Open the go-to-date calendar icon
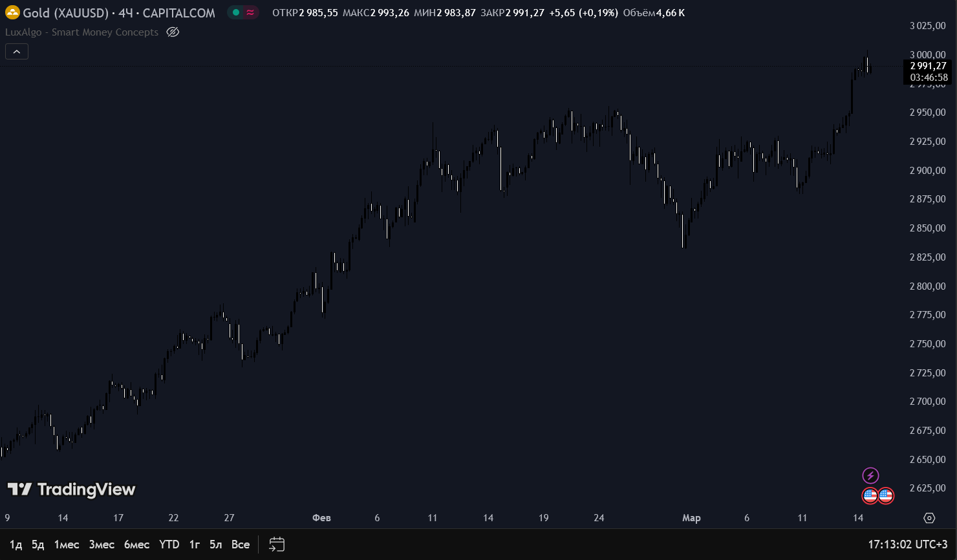Viewport: 957px width, 560px height. pyautogui.click(x=277, y=544)
